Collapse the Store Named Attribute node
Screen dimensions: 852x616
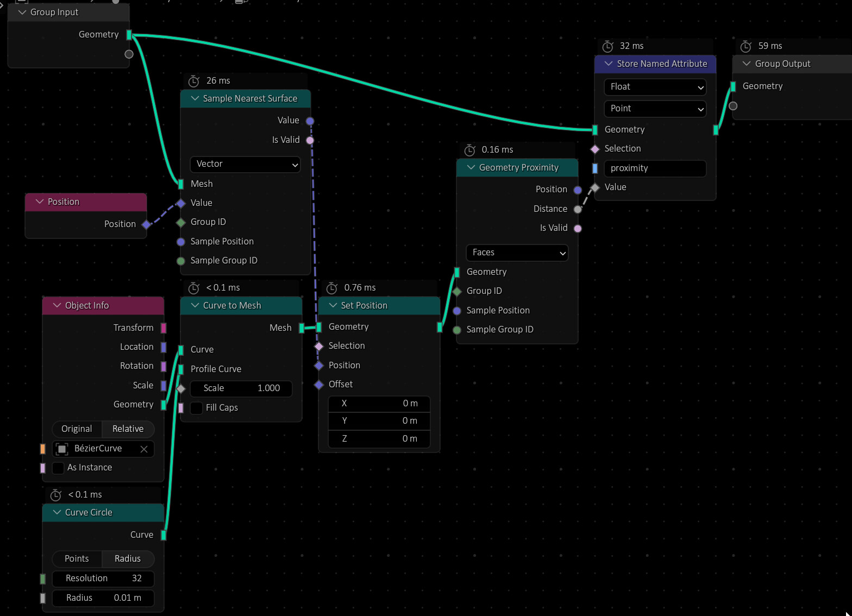[609, 64]
